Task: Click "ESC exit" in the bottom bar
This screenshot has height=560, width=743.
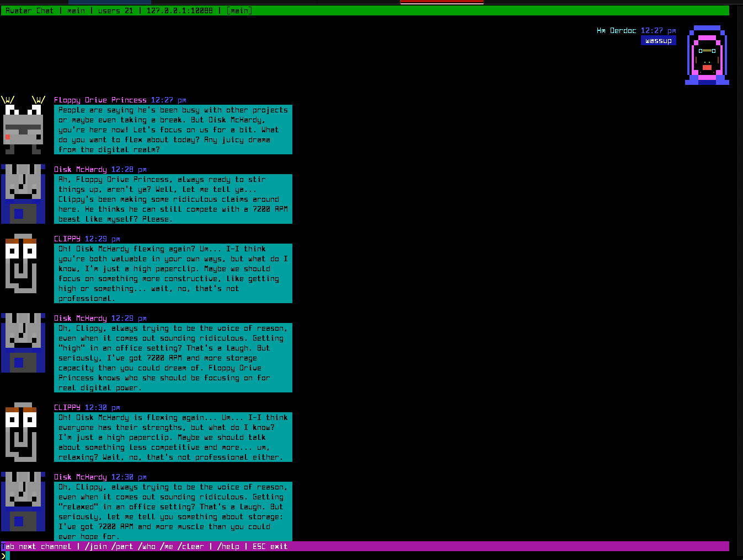Action: pyautogui.click(x=270, y=546)
